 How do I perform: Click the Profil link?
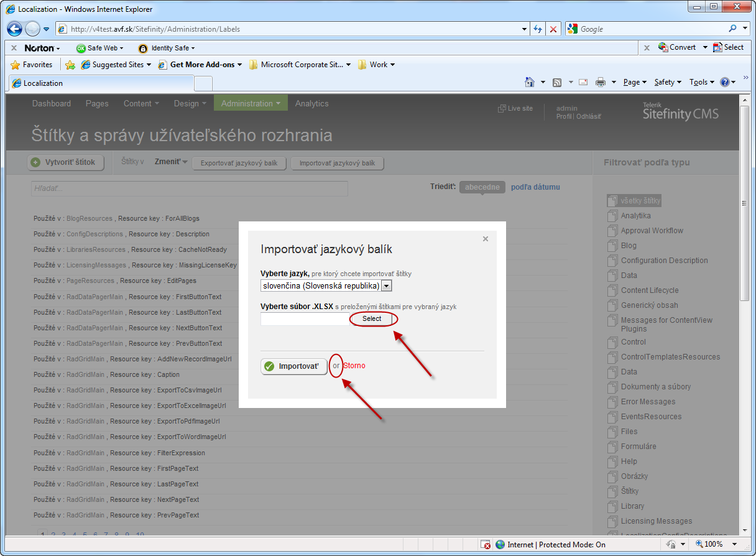[564, 116]
